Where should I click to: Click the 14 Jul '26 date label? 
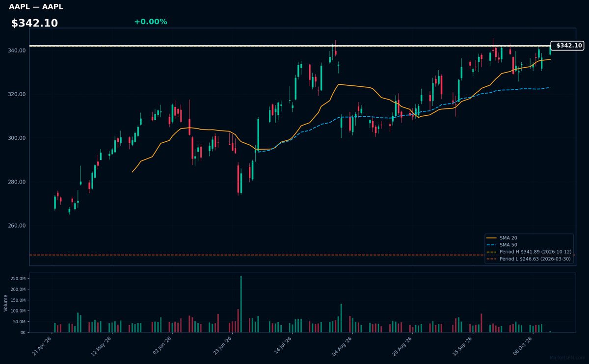282,346
